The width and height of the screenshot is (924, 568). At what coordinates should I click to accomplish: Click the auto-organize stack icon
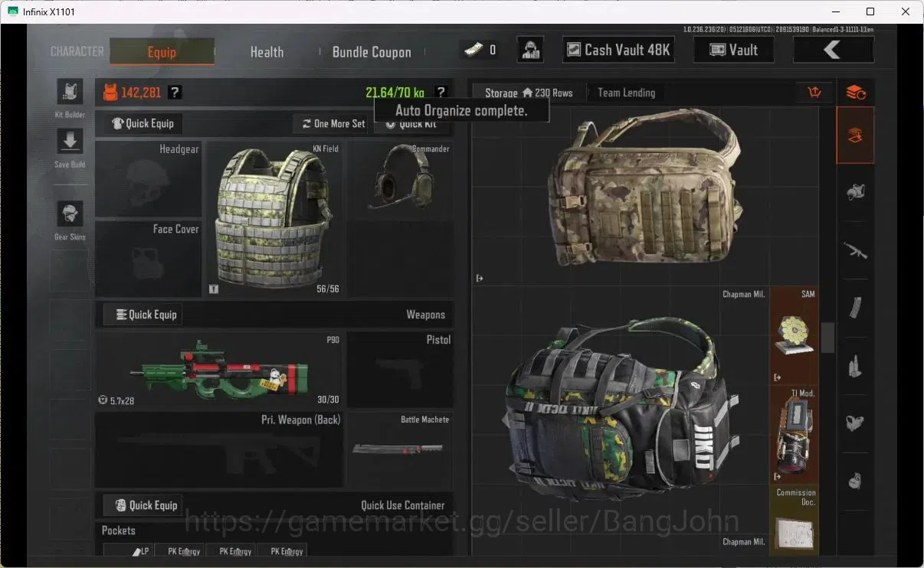point(855,93)
